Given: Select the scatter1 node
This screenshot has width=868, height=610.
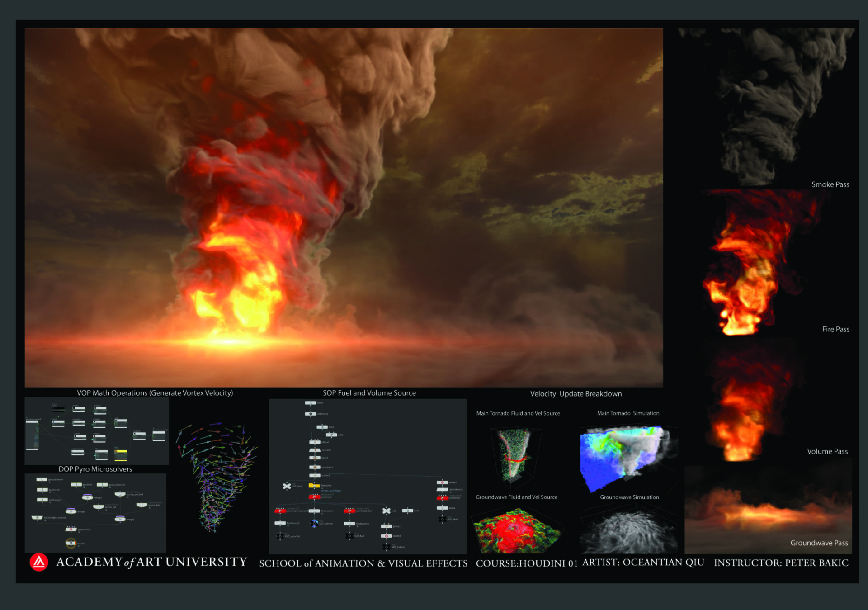Looking at the screenshot, I should pyautogui.click(x=314, y=476).
